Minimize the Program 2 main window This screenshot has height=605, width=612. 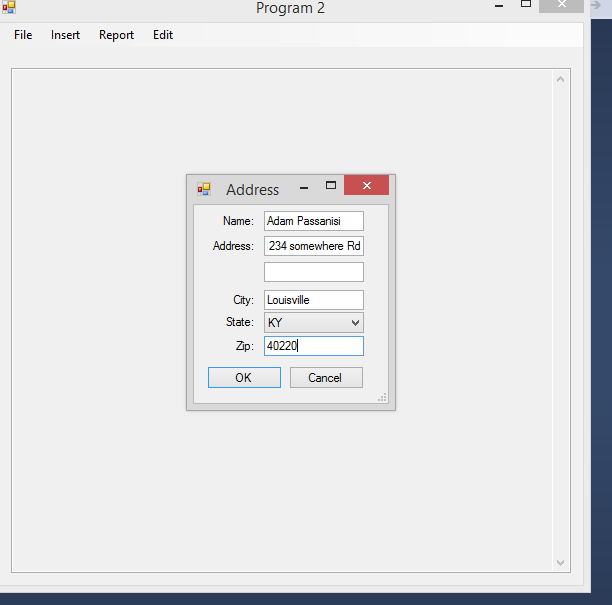[x=497, y=6]
